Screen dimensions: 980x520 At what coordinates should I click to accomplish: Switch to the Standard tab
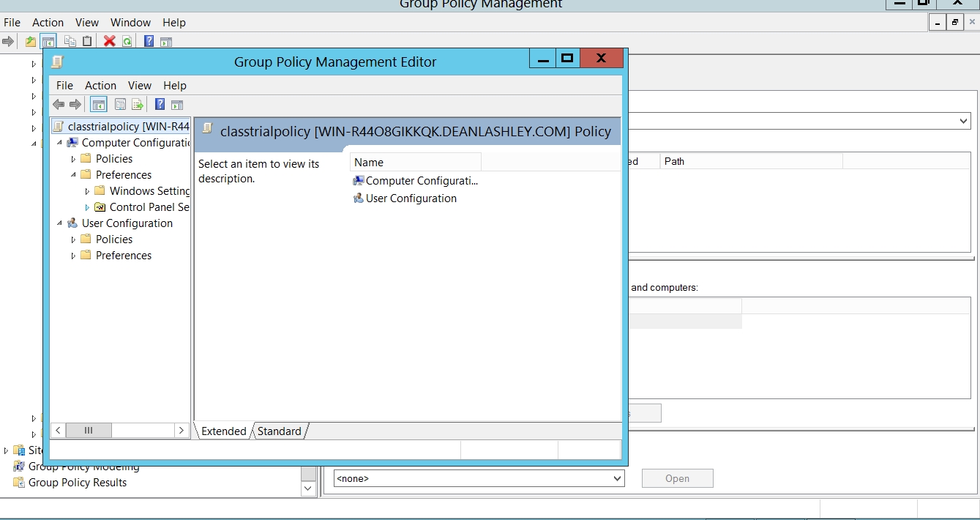coord(279,431)
